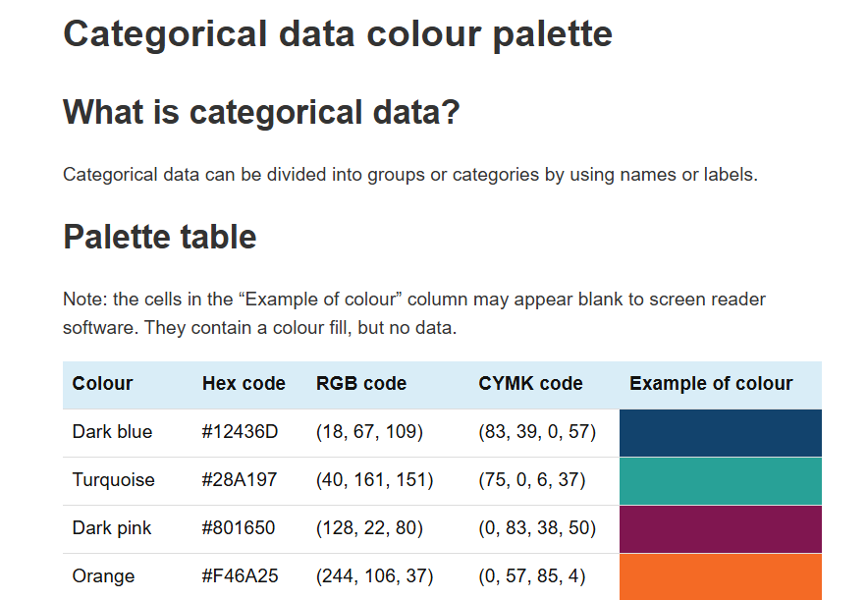Select the #28A197 hex code cell
This screenshot has height=600, width=868.
(240, 480)
